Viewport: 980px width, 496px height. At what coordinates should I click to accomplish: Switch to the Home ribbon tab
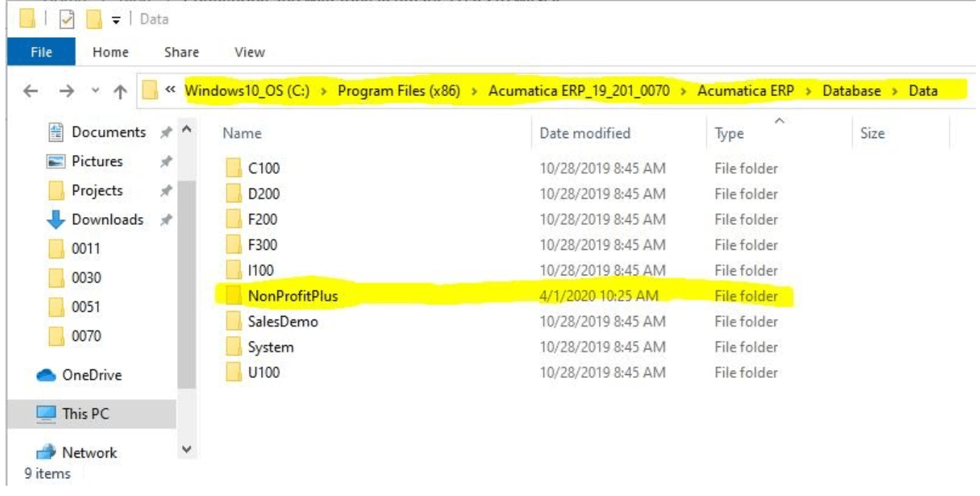pos(110,52)
